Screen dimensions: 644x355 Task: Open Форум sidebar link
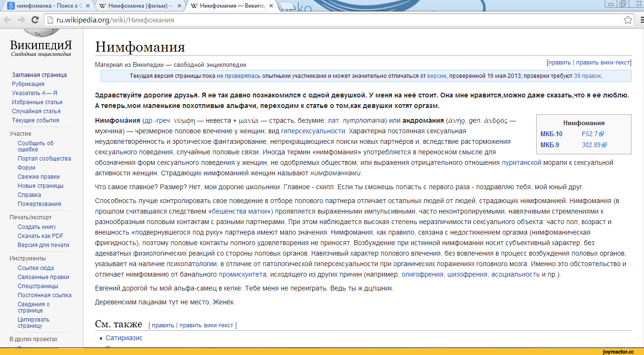pos(26,168)
